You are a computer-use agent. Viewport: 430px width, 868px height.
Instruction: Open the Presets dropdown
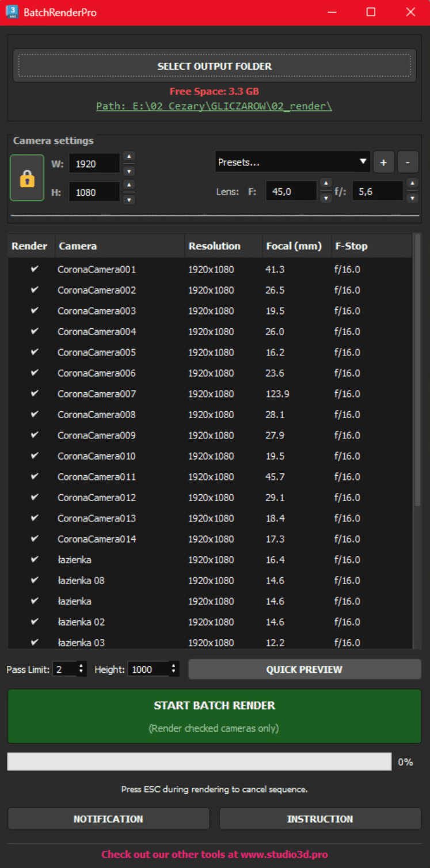(292, 162)
